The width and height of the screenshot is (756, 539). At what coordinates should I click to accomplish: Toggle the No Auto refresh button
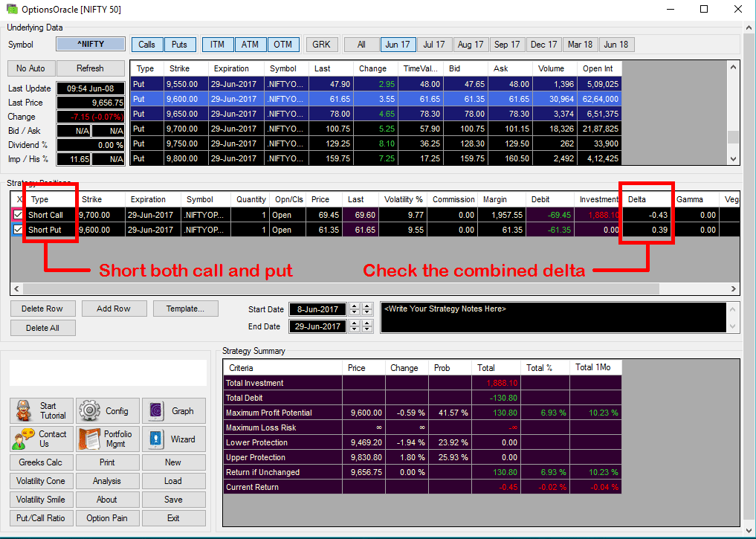31,68
